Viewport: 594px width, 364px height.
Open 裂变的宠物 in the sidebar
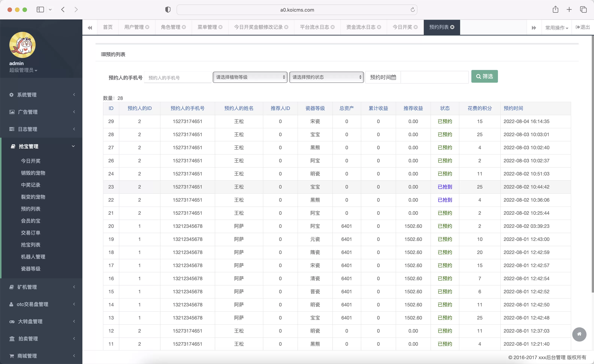tap(33, 197)
